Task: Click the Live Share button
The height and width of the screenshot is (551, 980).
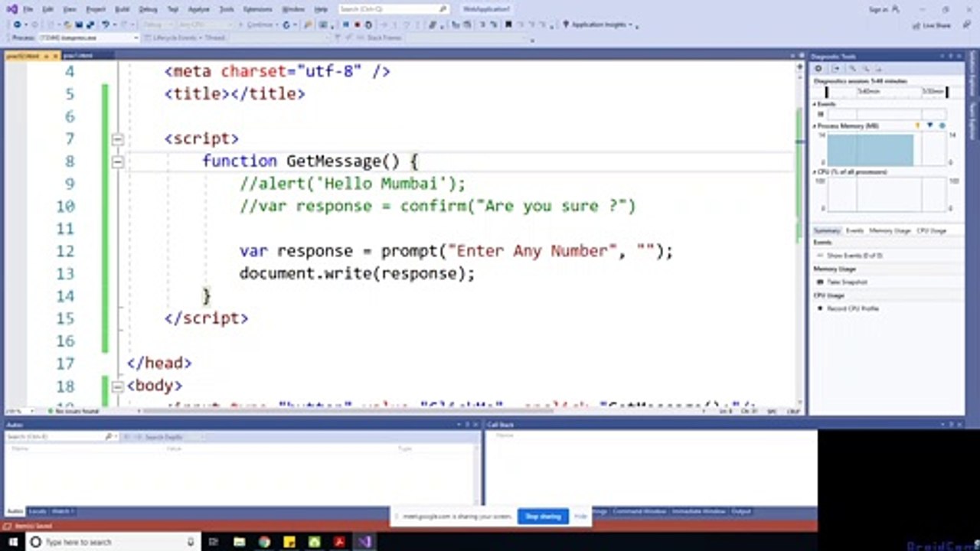Action: [x=931, y=25]
